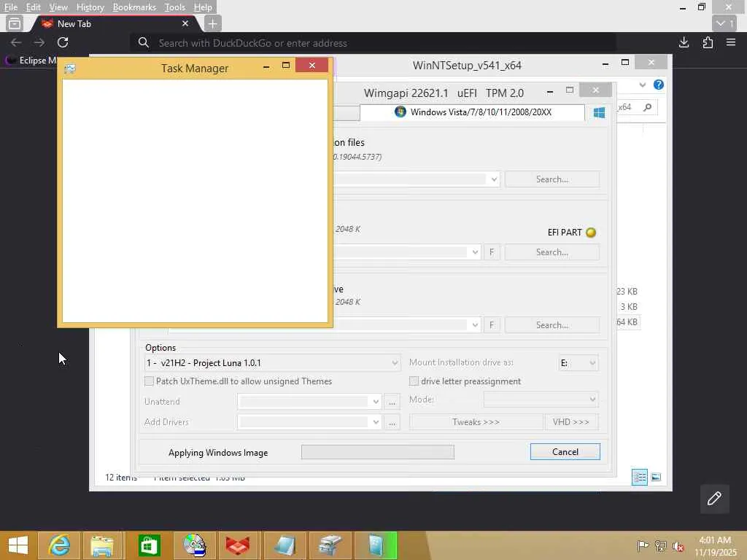Click the CD disc app taskbar icon
Screen dimensions: 747x560
pos(194,545)
